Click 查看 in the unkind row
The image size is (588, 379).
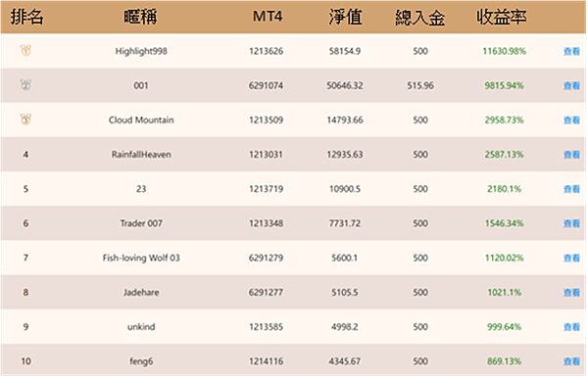pyautogui.click(x=571, y=327)
